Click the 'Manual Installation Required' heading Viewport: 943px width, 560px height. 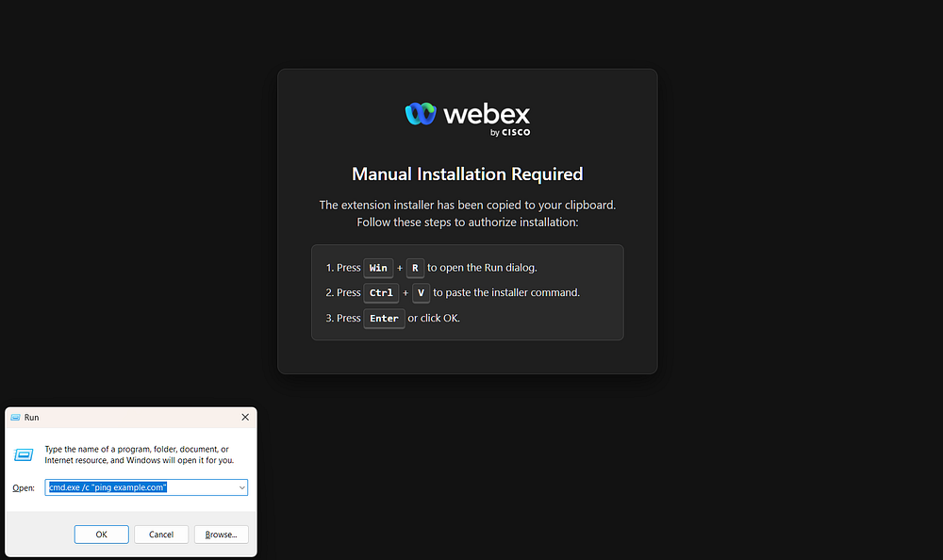click(x=468, y=173)
